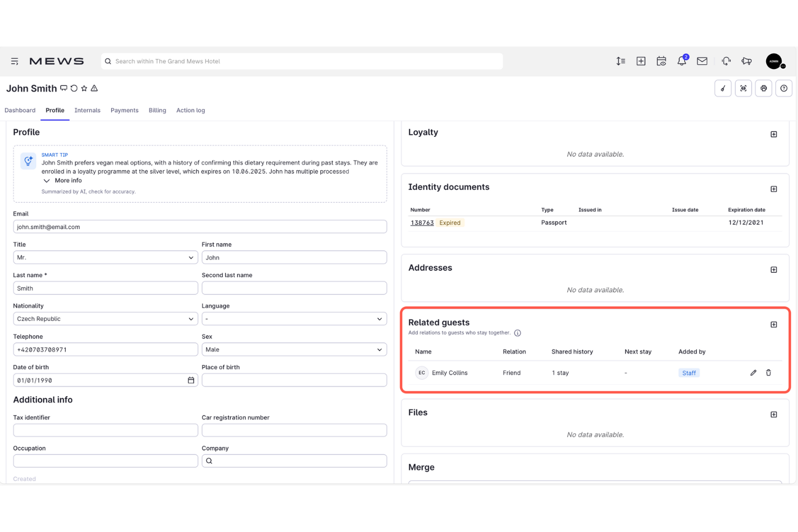Switch to the Payments tab
Image resolution: width=798 pixels, height=532 pixels.
125,110
